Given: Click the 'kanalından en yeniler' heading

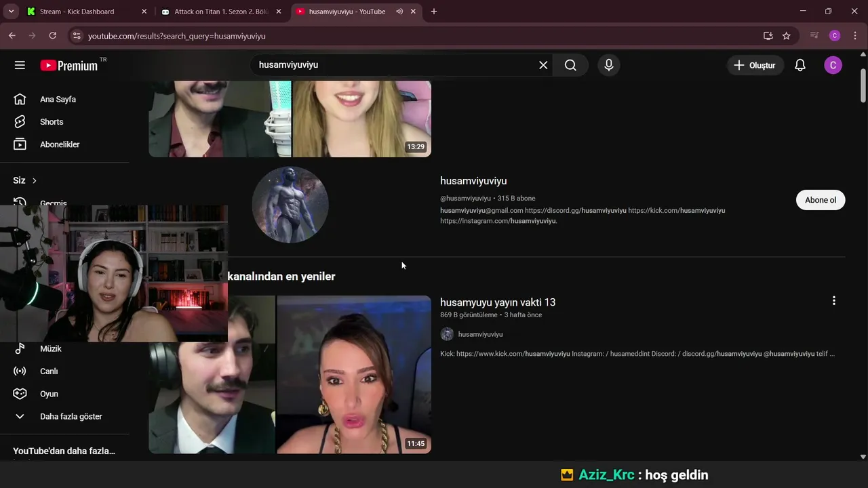Looking at the screenshot, I should [281, 277].
